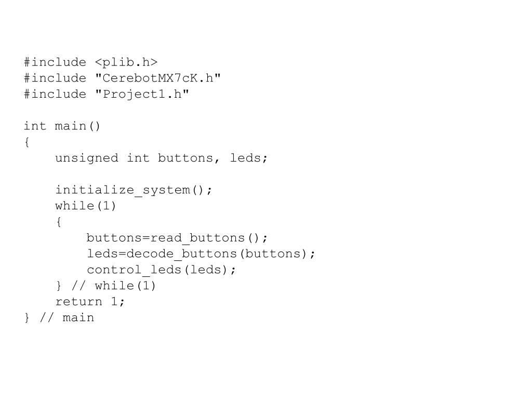Click the leds variable in declaration
This screenshot has width=532, height=399.
245,158
